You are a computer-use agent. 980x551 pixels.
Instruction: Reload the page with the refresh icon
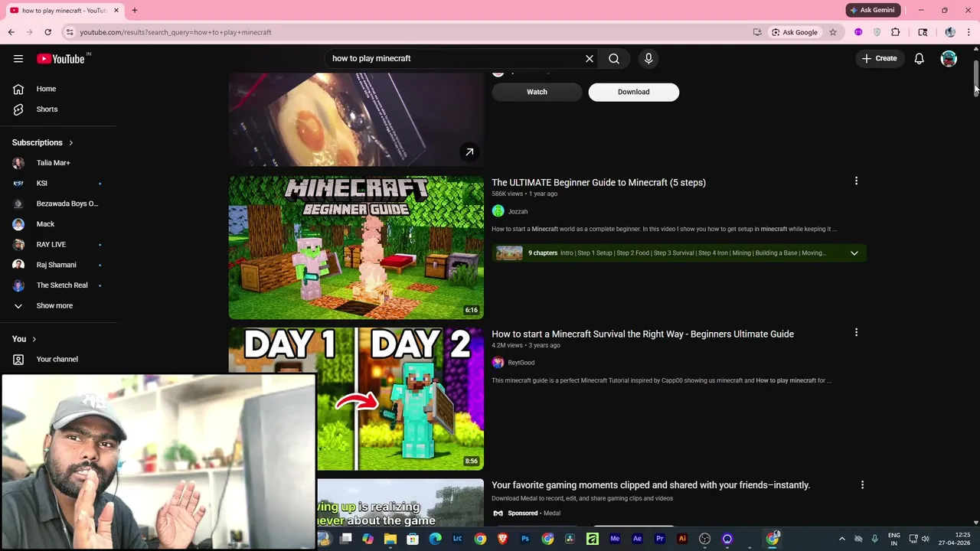pos(47,32)
